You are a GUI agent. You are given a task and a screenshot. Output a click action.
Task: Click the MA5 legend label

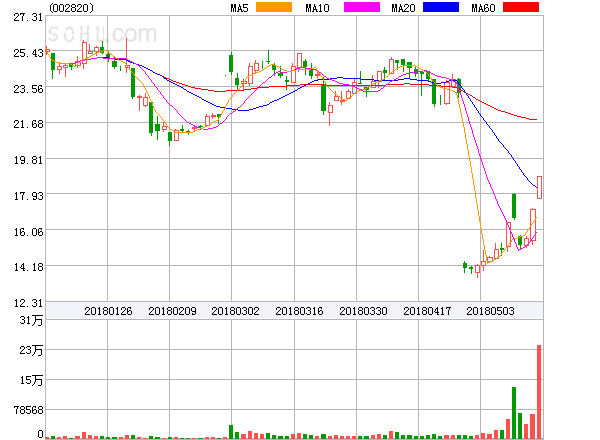[240, 8]
